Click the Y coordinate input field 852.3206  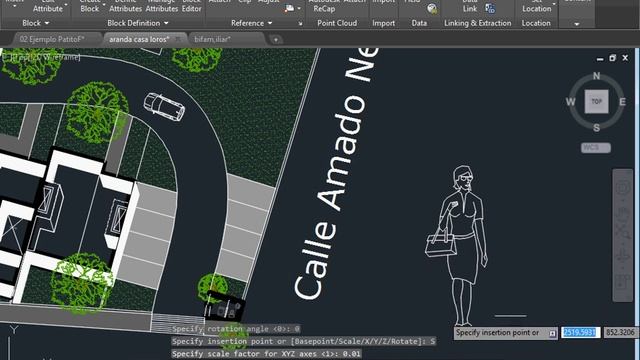point(620,333)
